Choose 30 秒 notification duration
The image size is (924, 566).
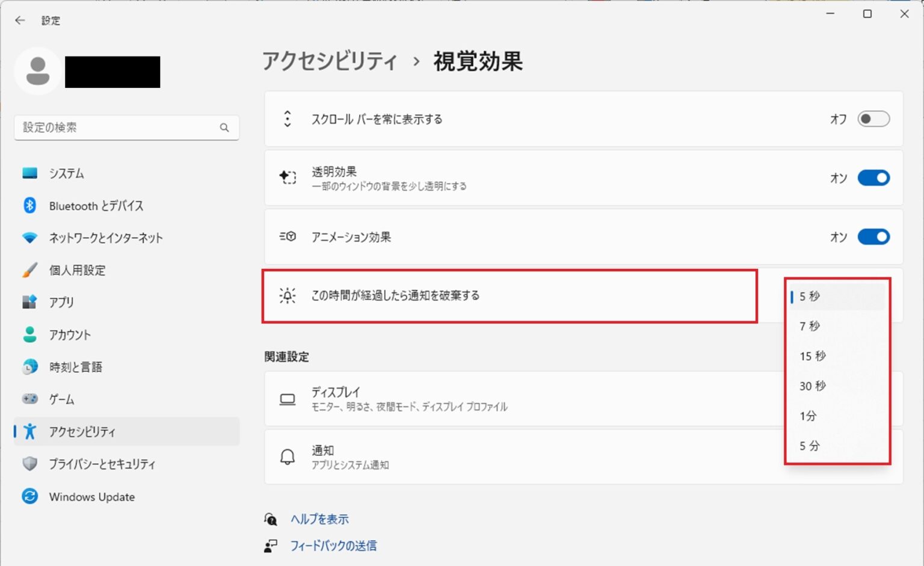pyautogui.click(x=812, y=386)
